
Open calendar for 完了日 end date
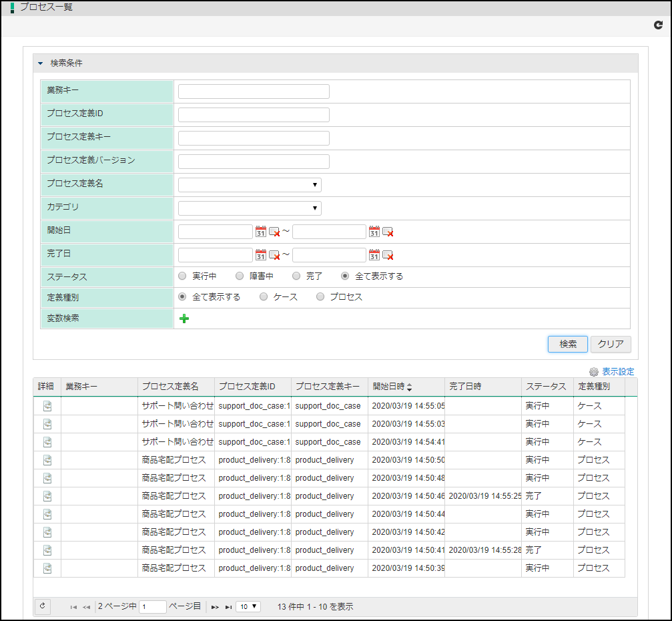coord(374,255)
